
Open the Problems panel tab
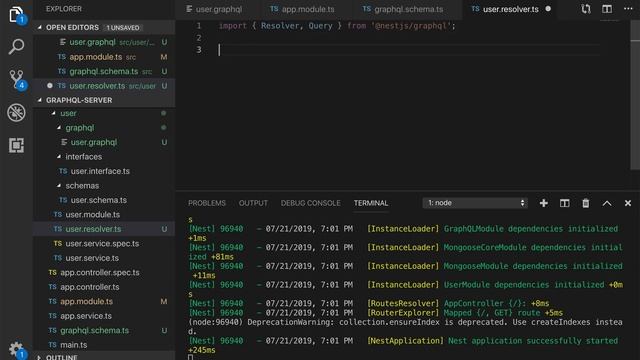(x=207, y=203)
